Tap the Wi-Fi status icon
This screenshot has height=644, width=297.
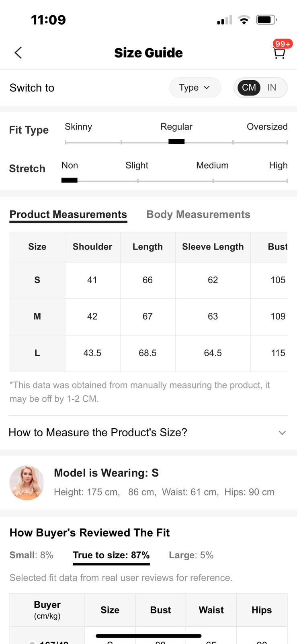pyautogui.click(x=244, y=20)
